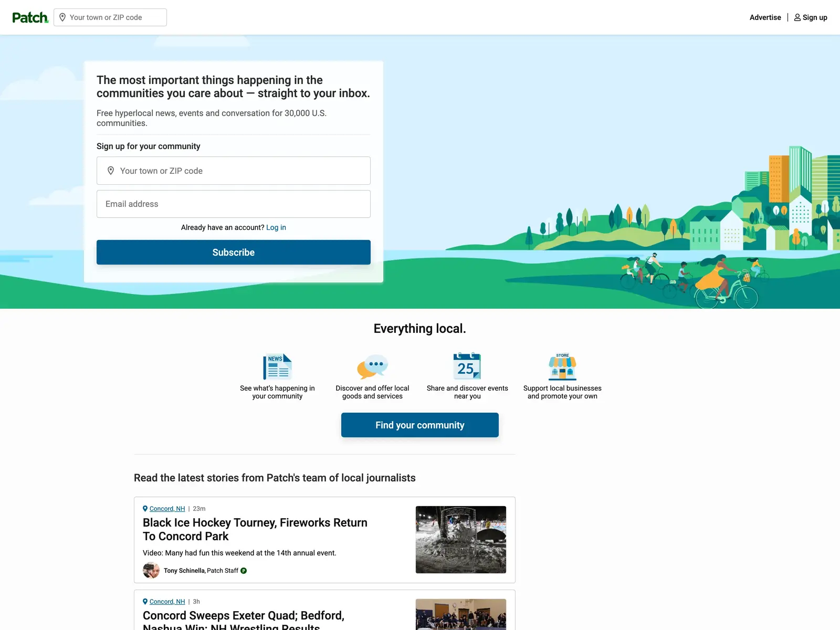Click the location pin beside Concord, NH 3h
Viewport: 840px width, 630px height.
(x=145, y=602)
